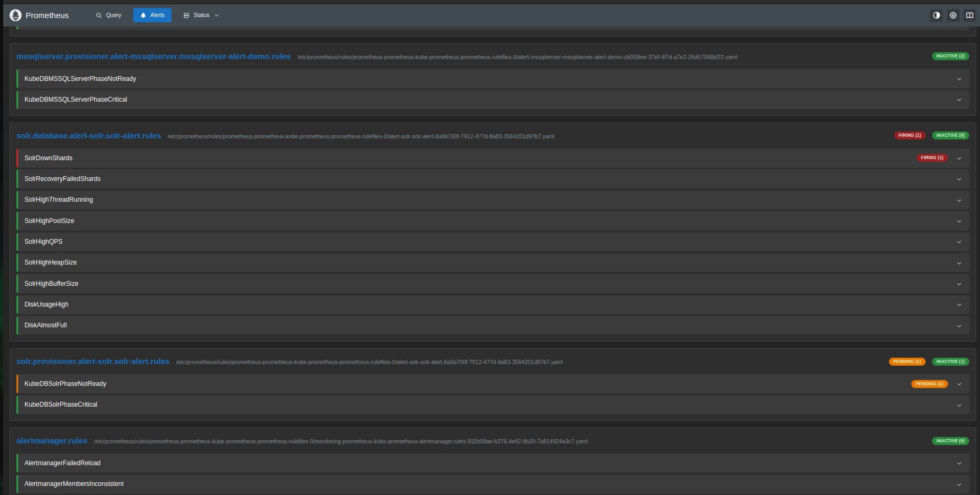Expand AlertmanagerFailedReload chevron
The width and height of the screenshot is (980, 495).
click(x=959, y=463)
